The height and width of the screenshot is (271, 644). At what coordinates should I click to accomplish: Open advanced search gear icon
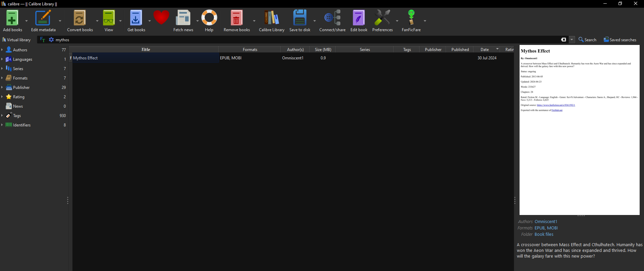pos(51,40)
